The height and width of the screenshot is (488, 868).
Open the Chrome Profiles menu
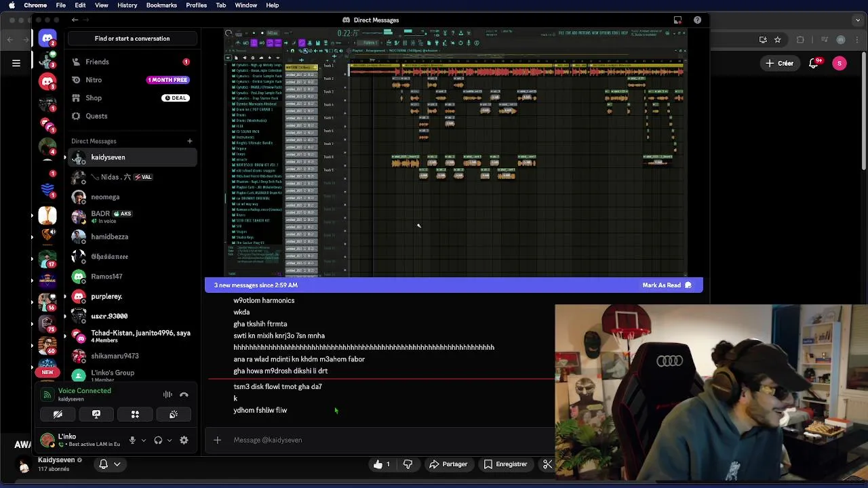197,5
